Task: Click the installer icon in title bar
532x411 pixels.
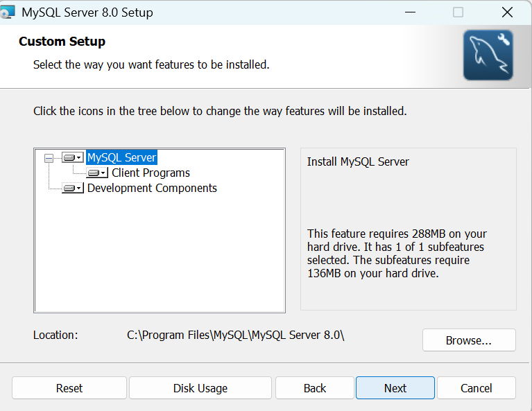Action: click(8, 12)
